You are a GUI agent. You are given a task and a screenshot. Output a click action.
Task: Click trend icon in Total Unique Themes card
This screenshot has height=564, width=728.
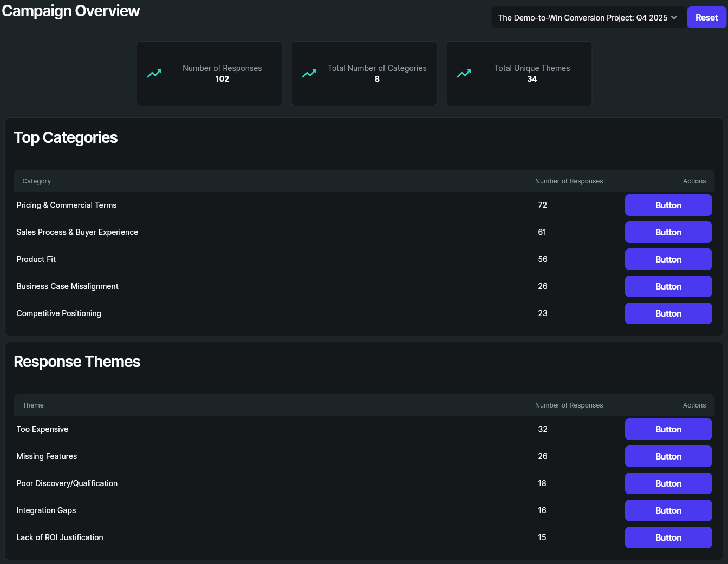point(464,74)
